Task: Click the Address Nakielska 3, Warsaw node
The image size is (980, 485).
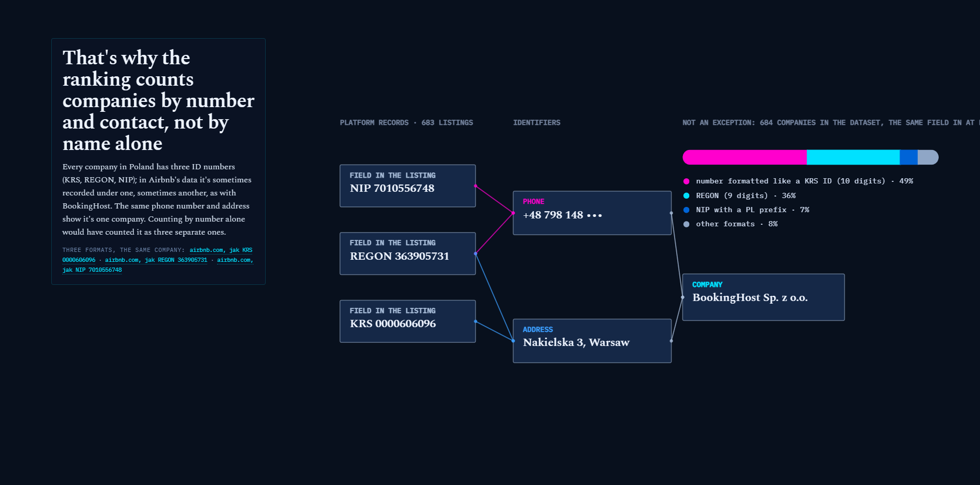Action: tap(592, 341)
